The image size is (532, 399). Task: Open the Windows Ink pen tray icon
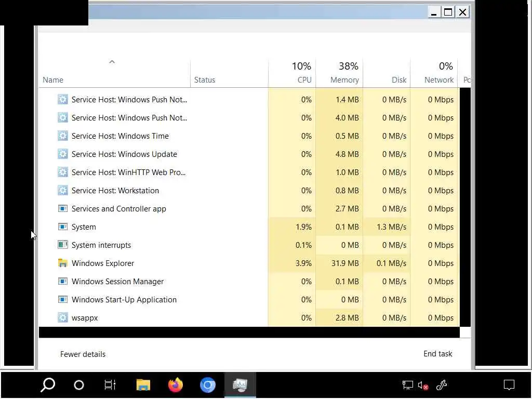[x=441, y=385]
